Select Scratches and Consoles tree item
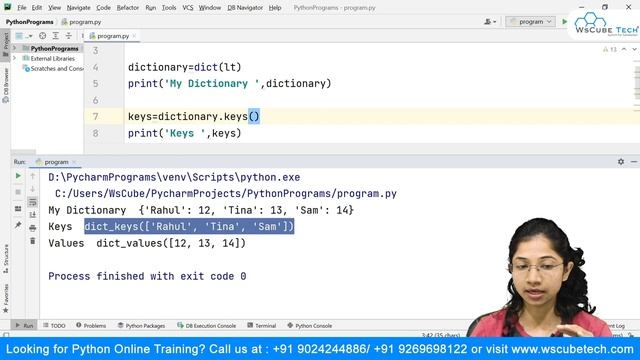The height and width of the screenshot is (360, 640). click(53, 69)
